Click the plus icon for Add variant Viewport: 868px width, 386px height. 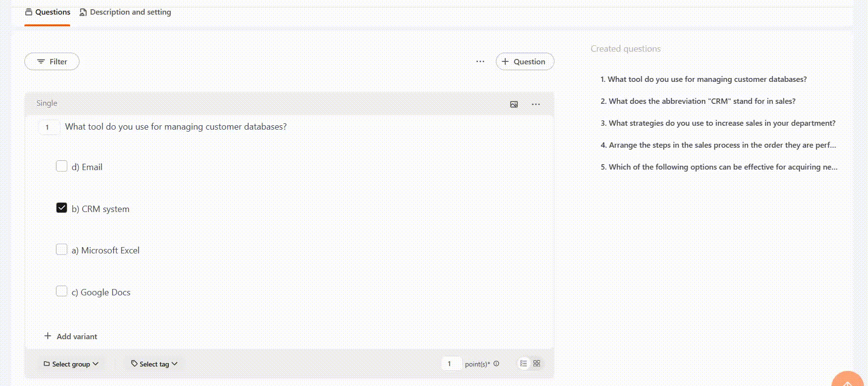point(48,336)
